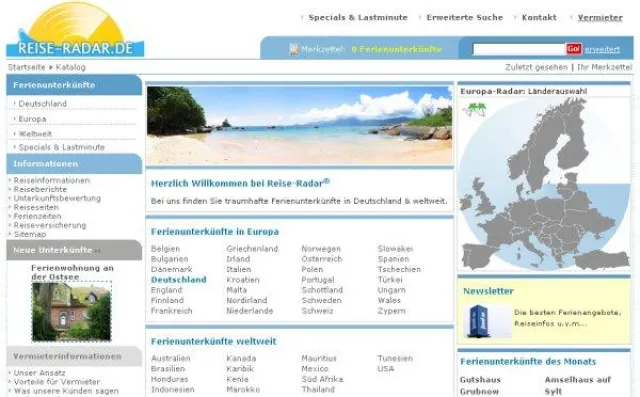Open the erweitert search link
The width and height of the screenshot is (640, 397).
pyautogui.click(x=602, y=49)
